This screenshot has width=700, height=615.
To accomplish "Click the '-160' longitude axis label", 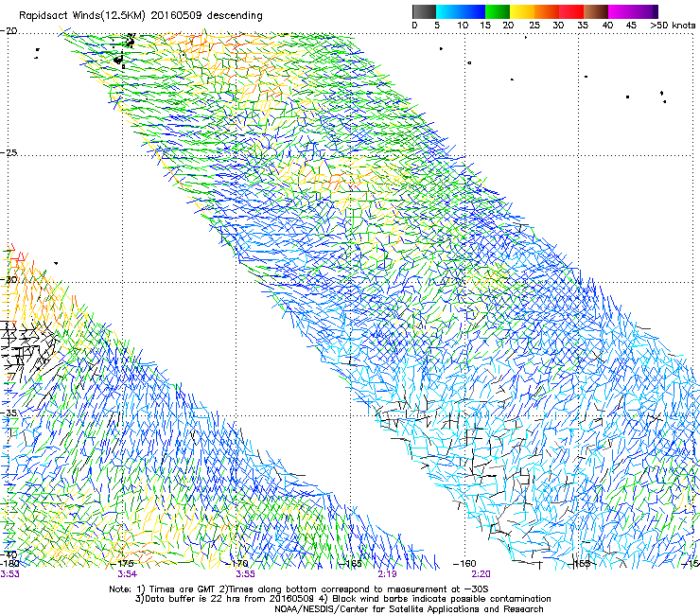I will (464, 563).
